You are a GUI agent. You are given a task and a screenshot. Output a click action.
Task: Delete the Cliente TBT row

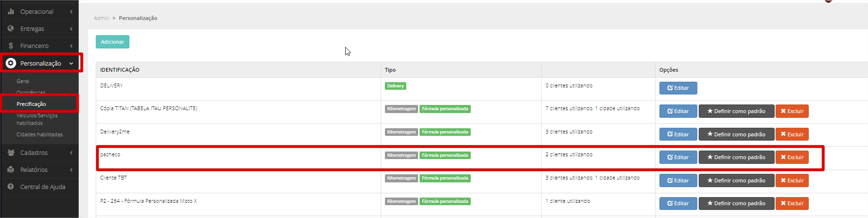pyautogui.click(x=792, y=180)
